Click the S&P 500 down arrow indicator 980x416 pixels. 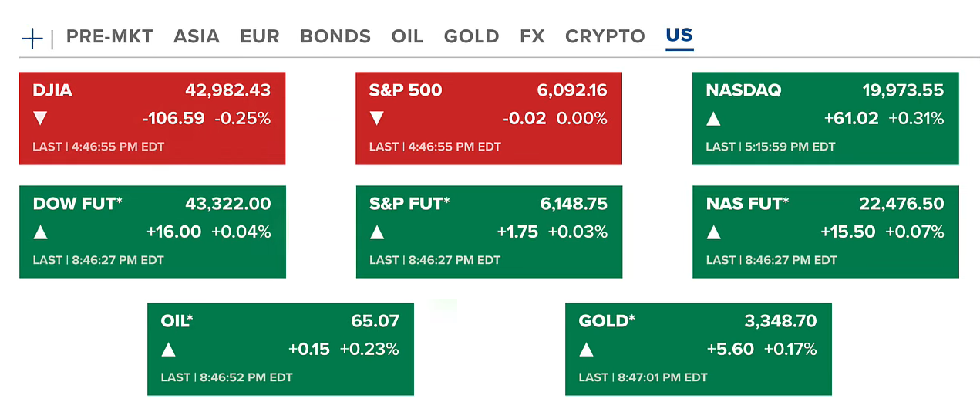pos(377,119)
